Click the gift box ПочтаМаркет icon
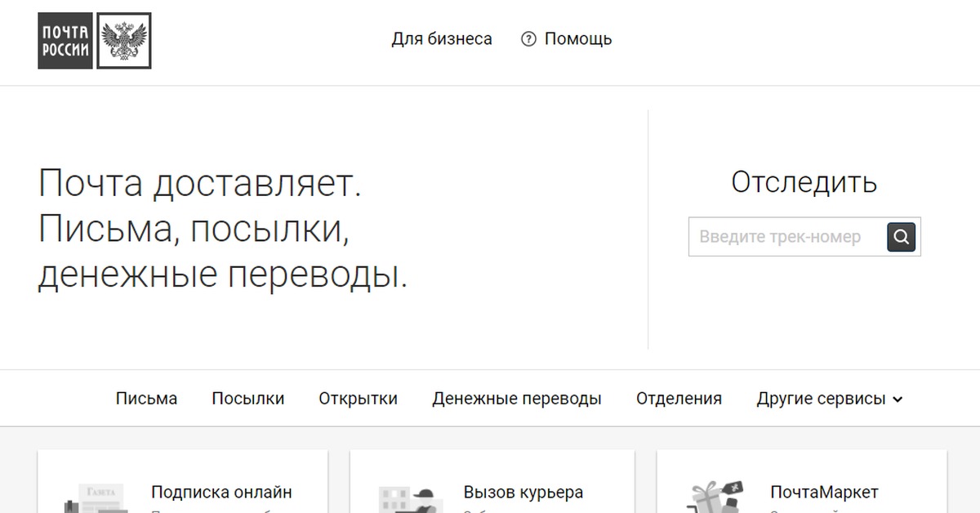Screen dimensions: 980x513 pos(715,498)
